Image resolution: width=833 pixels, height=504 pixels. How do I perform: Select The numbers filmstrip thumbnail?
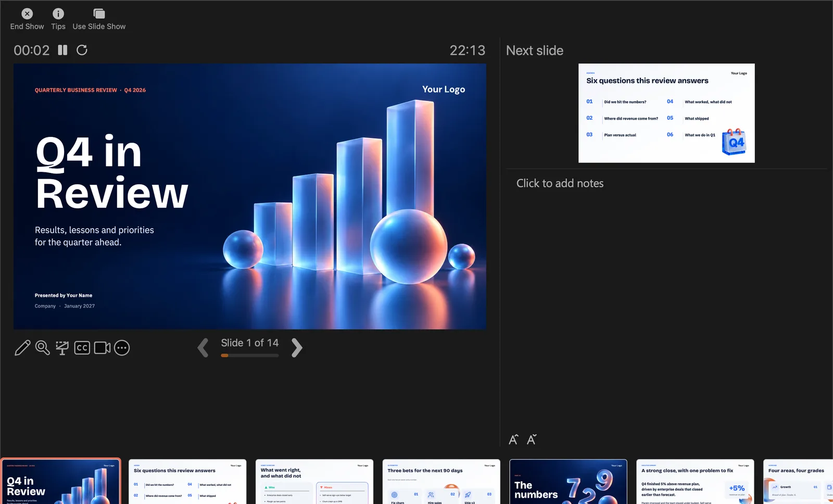pos(568,482)
